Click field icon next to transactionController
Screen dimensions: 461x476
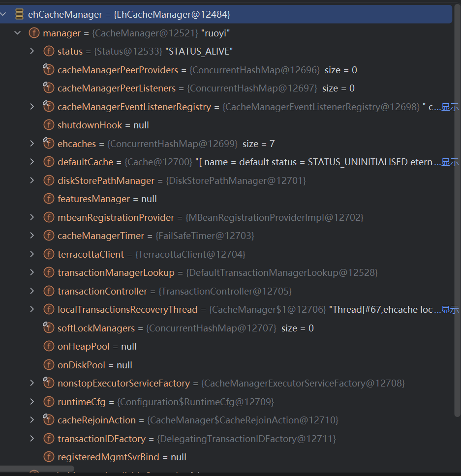(49, 291)
